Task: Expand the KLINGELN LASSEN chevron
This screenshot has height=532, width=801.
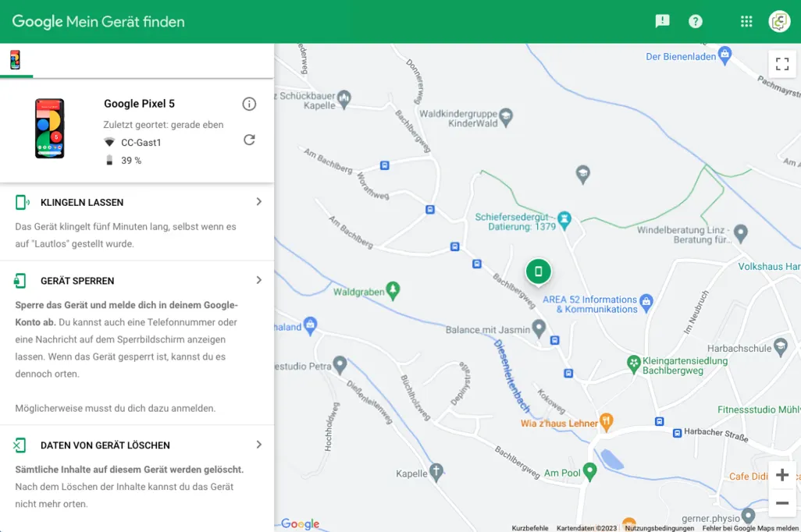Action: point(259,202)
